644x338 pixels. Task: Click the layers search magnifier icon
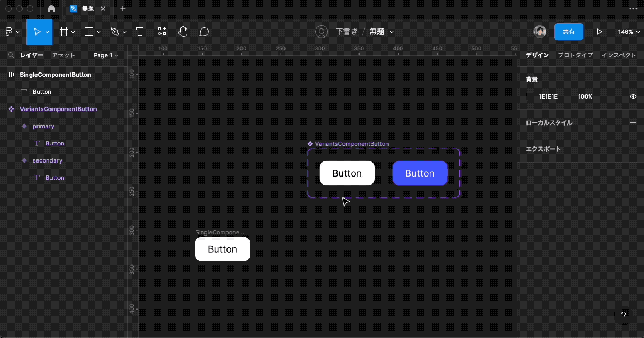click(x=11, y=55)
